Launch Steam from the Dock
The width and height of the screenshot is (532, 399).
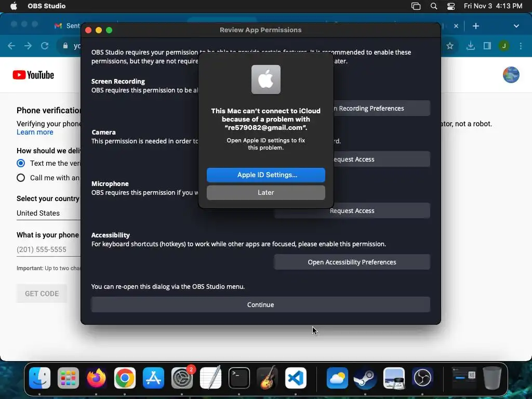tap(365, 378)
